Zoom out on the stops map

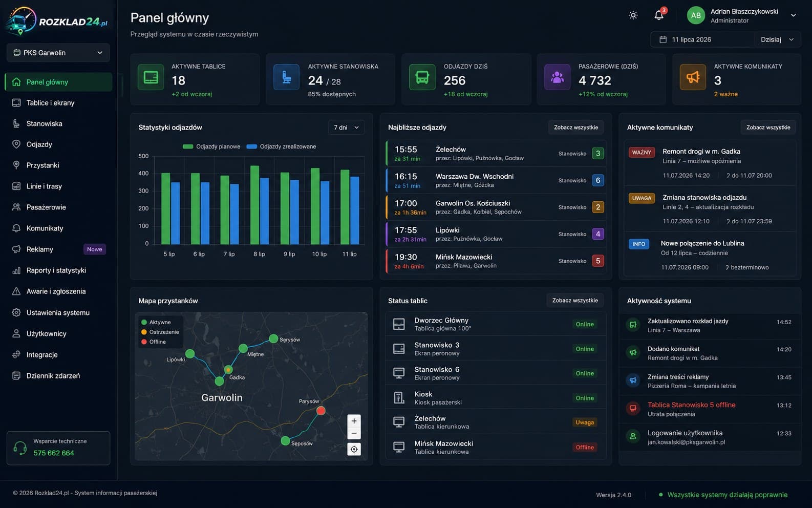(x=354, y=433)
